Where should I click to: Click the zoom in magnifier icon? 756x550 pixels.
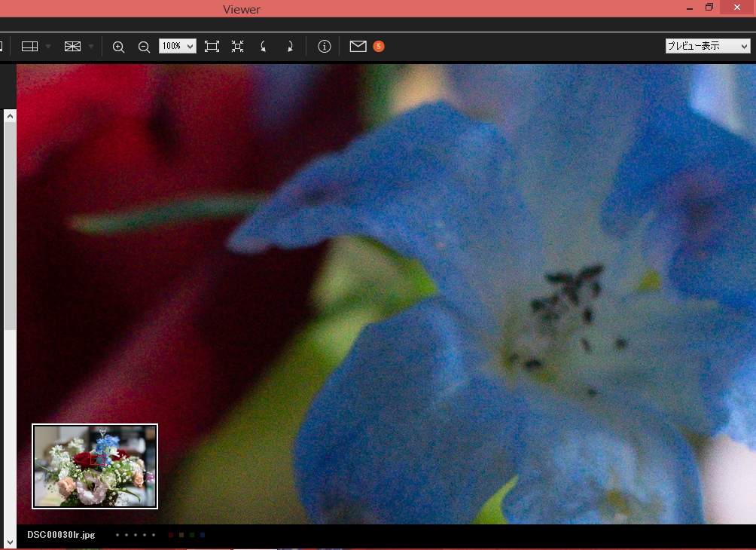[x=119, y=46]
